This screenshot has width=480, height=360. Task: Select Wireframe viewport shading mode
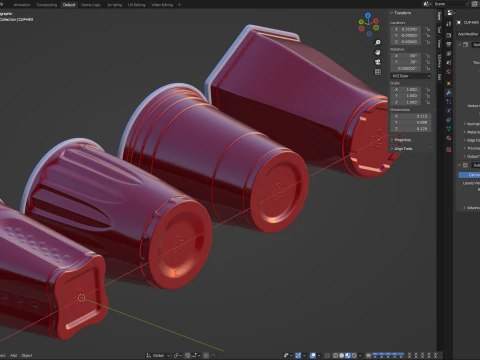335,355
